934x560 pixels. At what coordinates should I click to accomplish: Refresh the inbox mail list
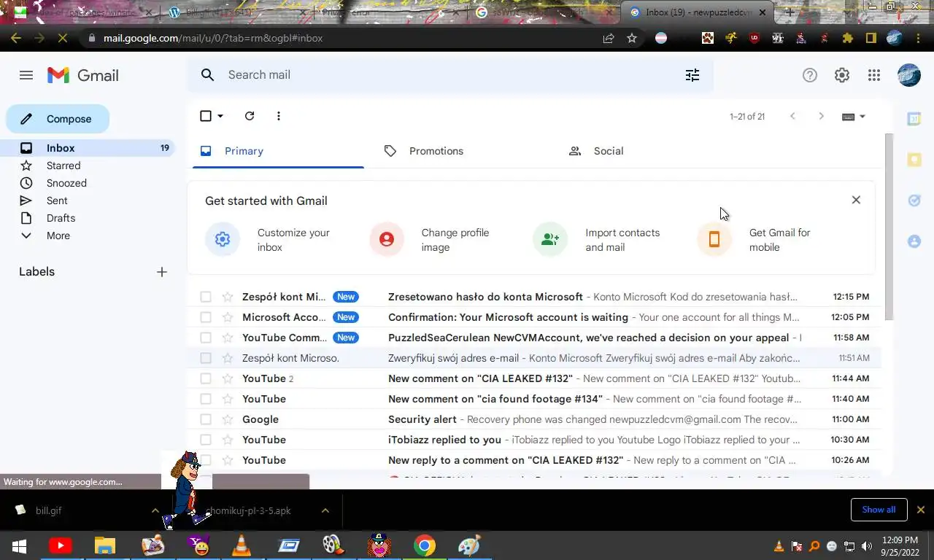click(250, 116)
